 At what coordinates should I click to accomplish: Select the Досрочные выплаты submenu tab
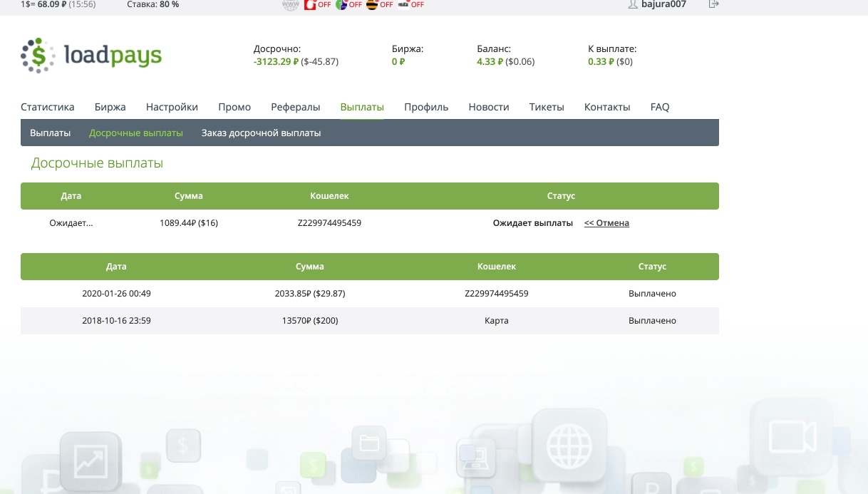click(136, 133)
